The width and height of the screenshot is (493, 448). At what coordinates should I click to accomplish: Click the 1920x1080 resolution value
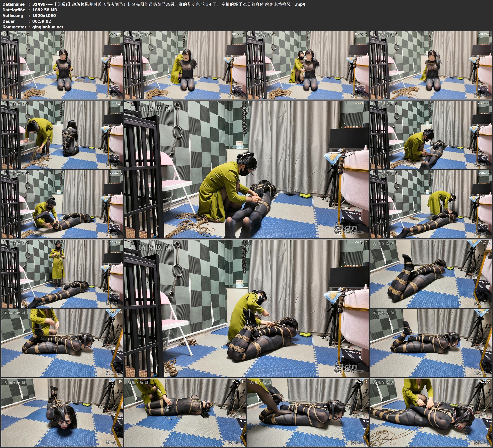(44, 15)
